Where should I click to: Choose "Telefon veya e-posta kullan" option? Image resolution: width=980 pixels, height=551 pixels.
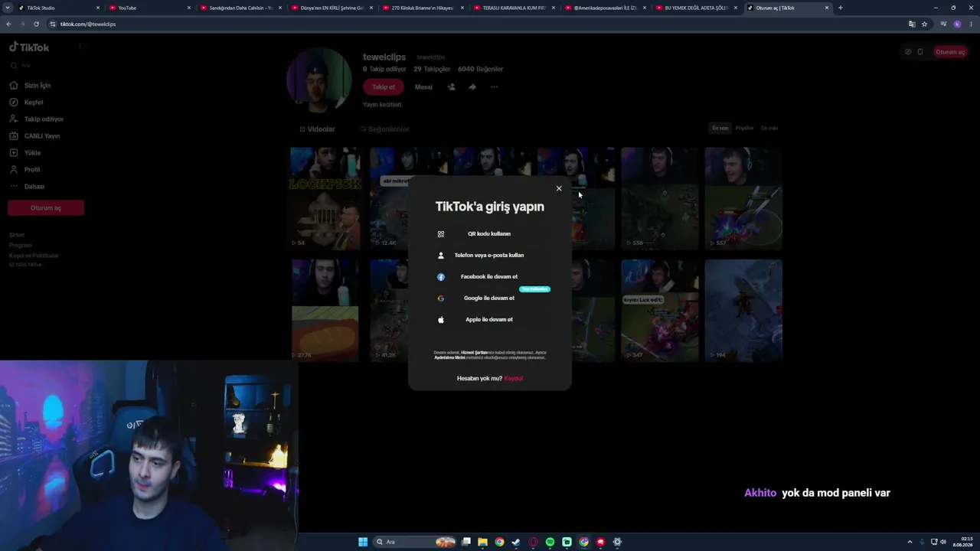(x=489, y=256)
